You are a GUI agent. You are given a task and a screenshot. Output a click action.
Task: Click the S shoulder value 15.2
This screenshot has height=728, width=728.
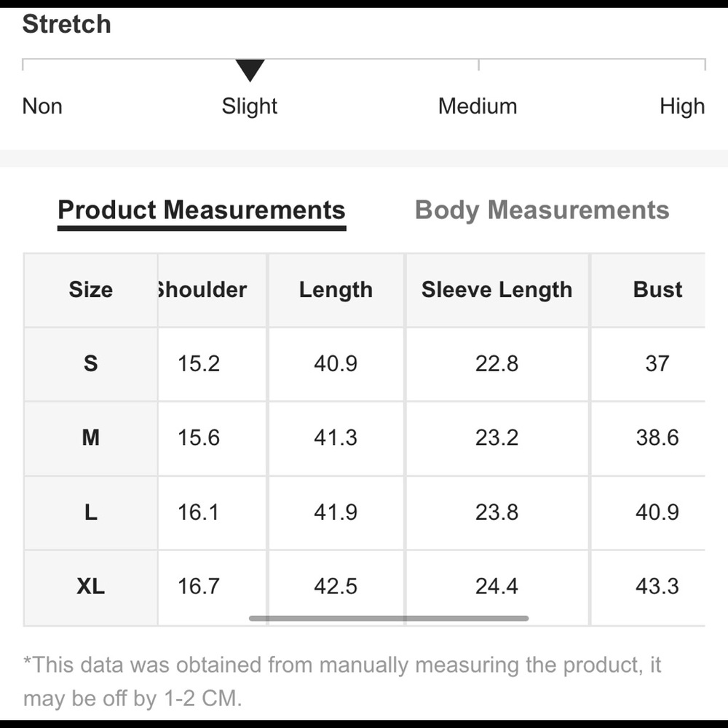(x=199, y=363)
